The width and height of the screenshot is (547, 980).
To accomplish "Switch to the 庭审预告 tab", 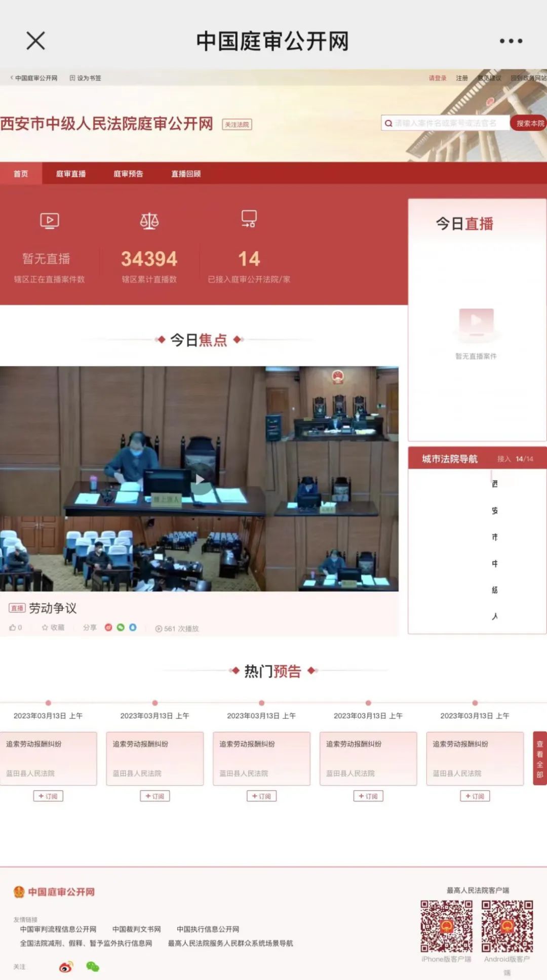I will click(x=128, y=174).
